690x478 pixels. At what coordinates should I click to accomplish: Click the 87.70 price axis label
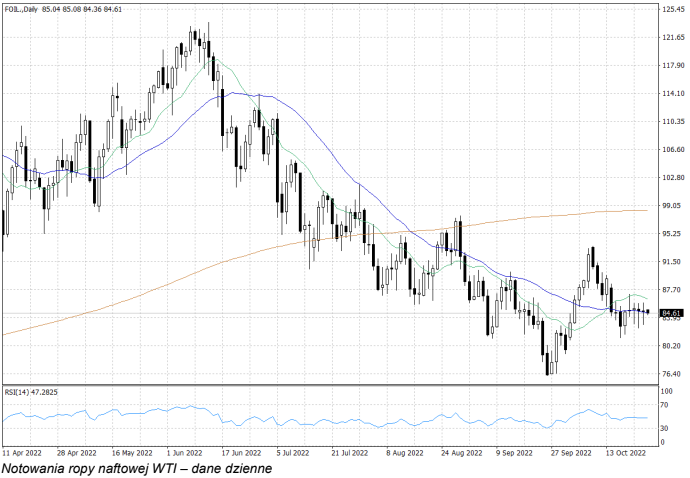pos(671,289)
